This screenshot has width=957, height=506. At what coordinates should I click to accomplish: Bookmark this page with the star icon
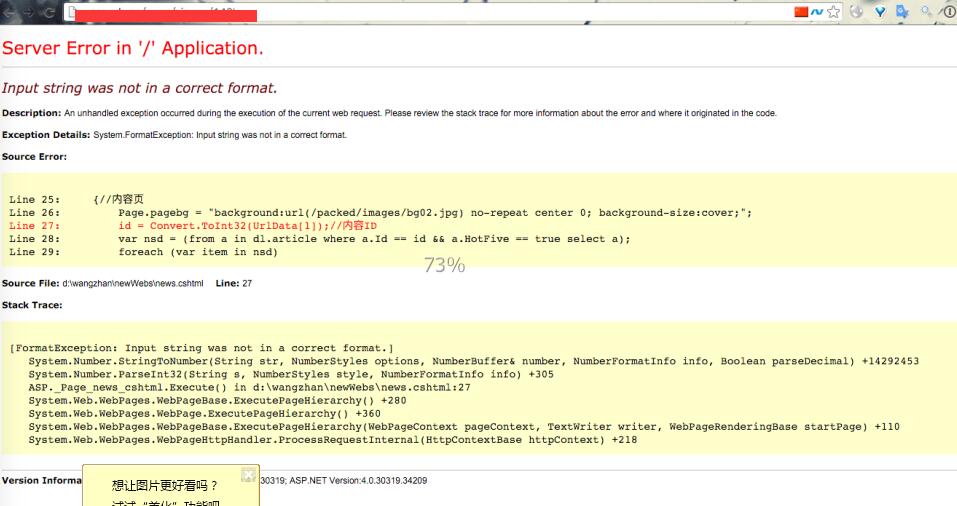(x=833, y=12)
